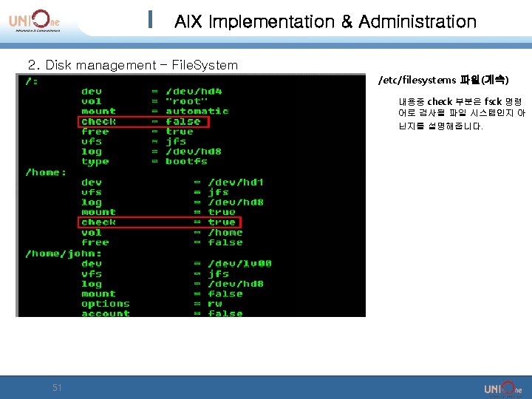Click the 'type' keyword in root stanza
The width and height of the screenshot is (532, 399).
click(95, 162)
